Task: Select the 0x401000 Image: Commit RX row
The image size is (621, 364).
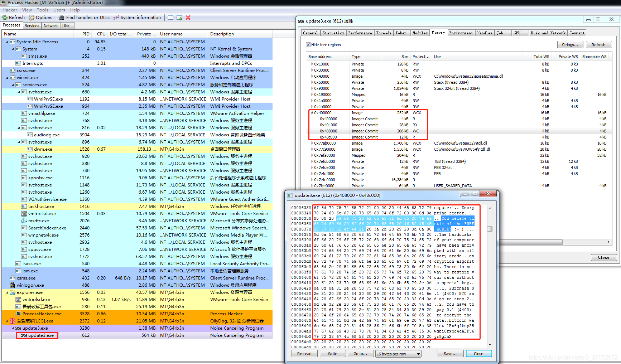Action: pos(459,125)
